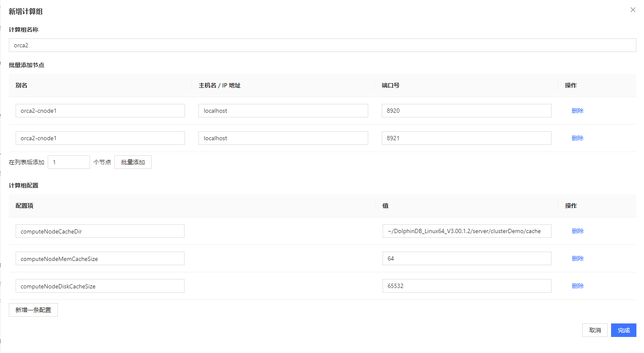Remove the computeNodeDiskCacheSize configuration row
Screen dimensions: 644x353
[x=577, y=286]
